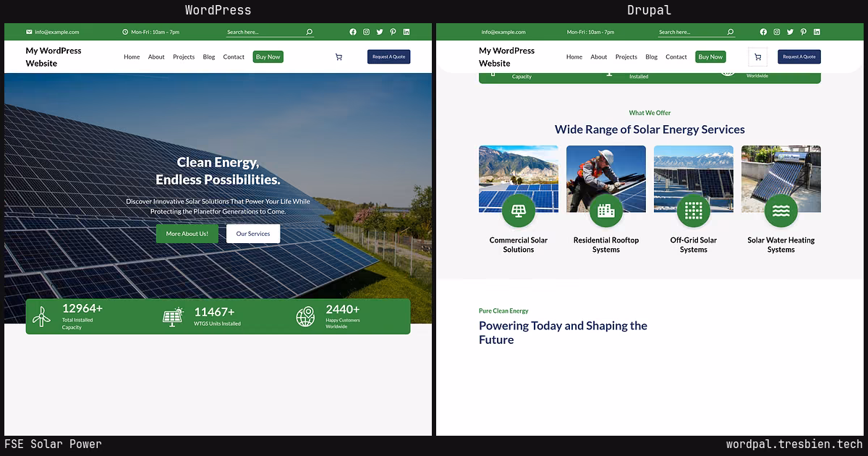Open the shopping cart in Drupal header

(757, 56)
